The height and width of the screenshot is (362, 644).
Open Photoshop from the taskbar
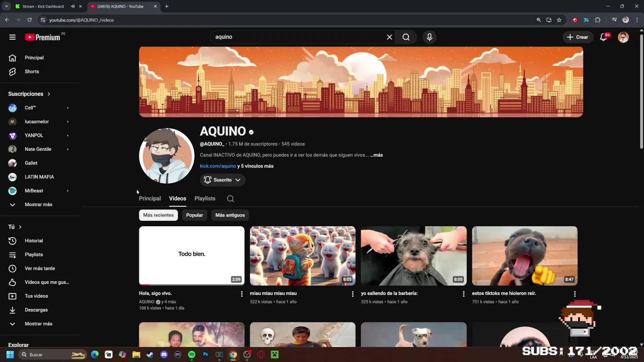coord(205,354)
